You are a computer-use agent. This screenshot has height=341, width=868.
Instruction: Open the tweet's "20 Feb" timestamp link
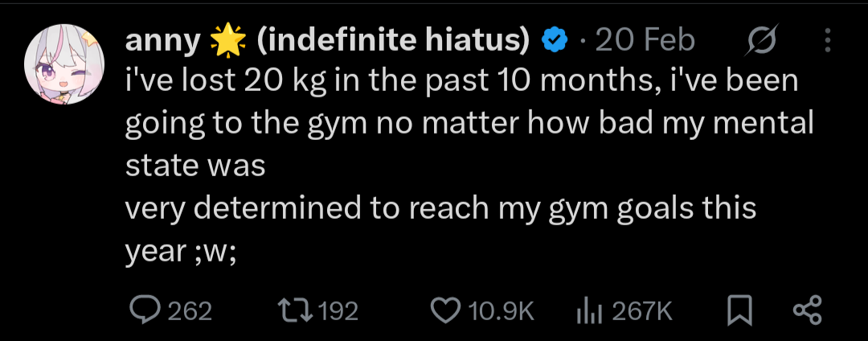(x=644, y=40)
